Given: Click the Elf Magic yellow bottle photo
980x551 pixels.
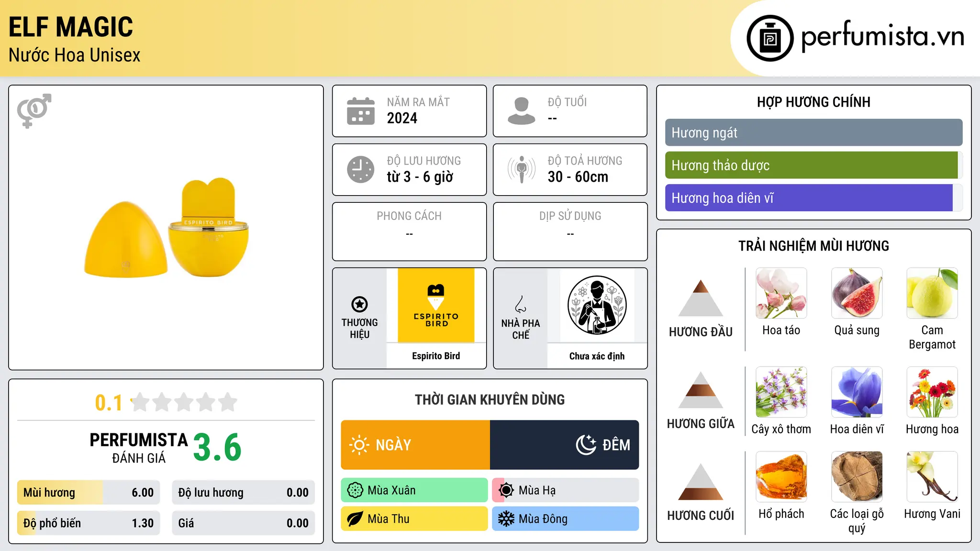Looking at the screenshot, I should click(x=167, y=228).
